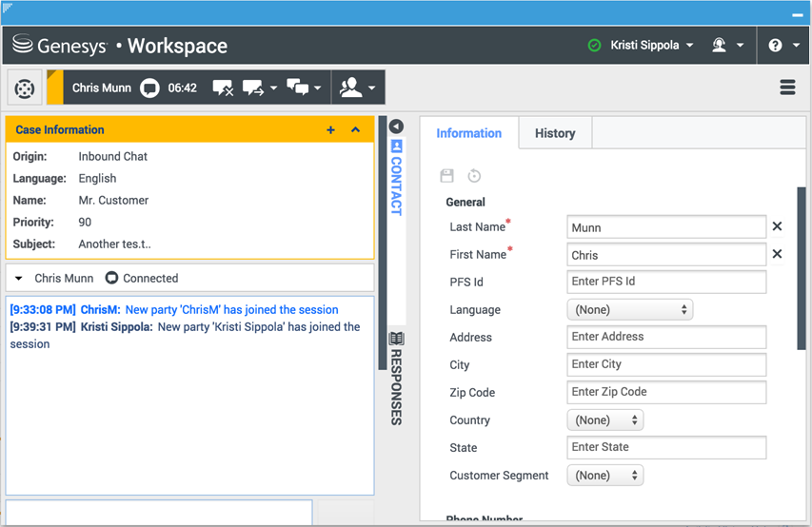
Task: Click the end chat icon
Action: click(x=223, y=88)
